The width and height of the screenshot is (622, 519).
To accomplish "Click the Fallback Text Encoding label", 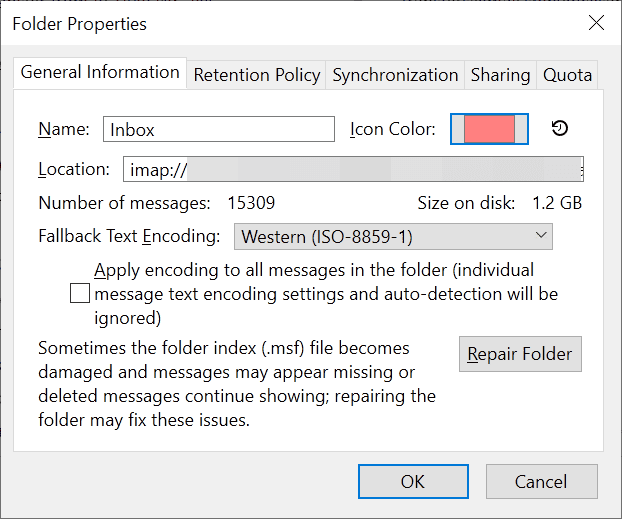I will (129, 236).
